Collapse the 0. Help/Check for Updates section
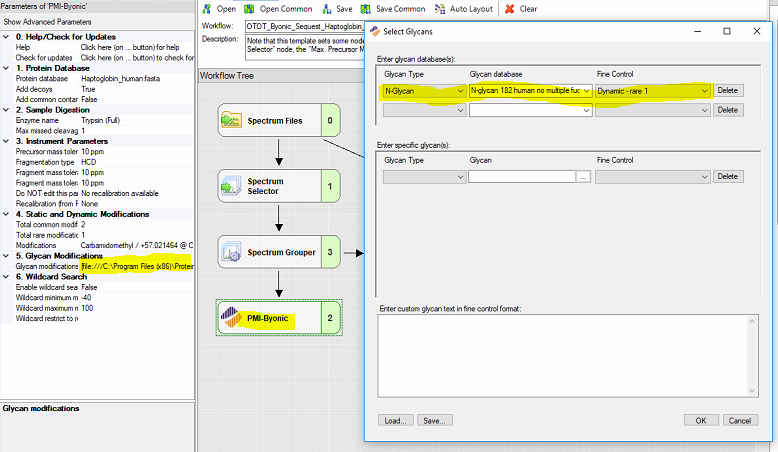778x452 pixels. (x=6, y=37)
